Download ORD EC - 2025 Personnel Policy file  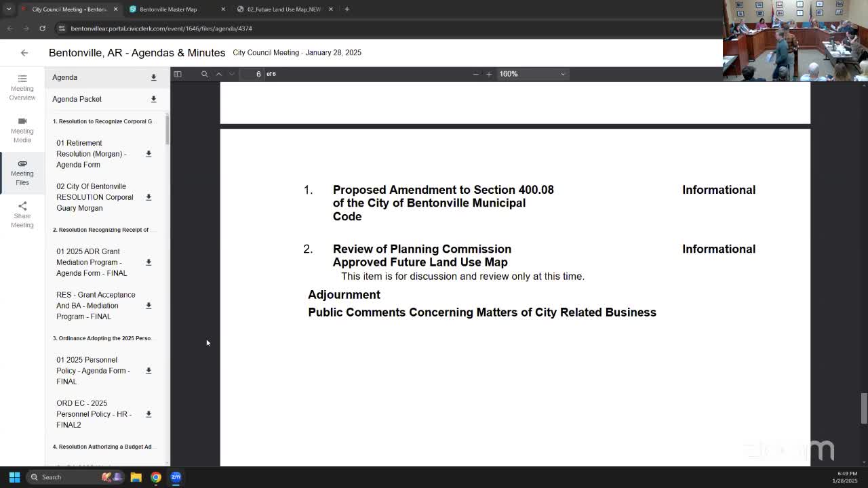coord(149,414)
